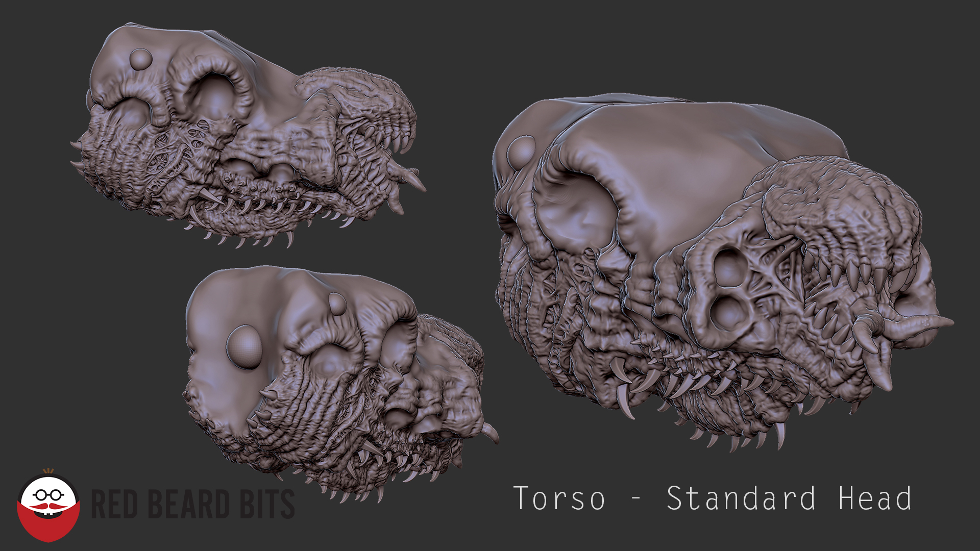Select the top-left creature head render
This screenshot has width=980, height=551.
248,135
